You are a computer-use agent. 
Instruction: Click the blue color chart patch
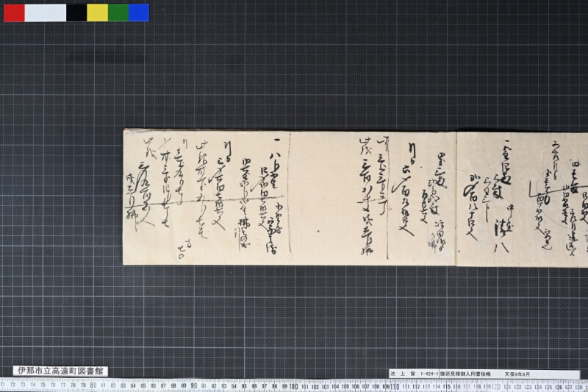(139, 13)
